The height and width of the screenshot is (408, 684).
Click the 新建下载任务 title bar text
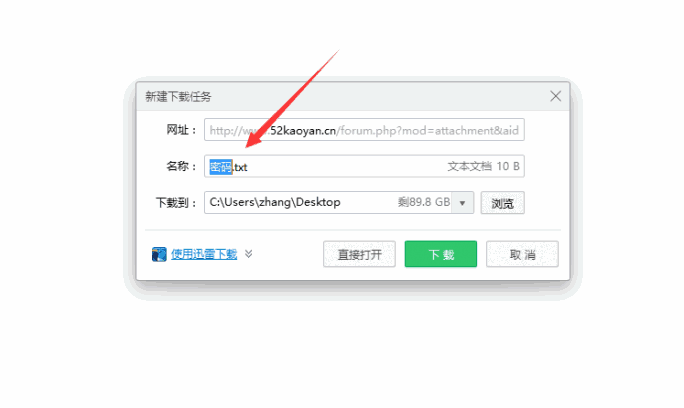(178, 96)
